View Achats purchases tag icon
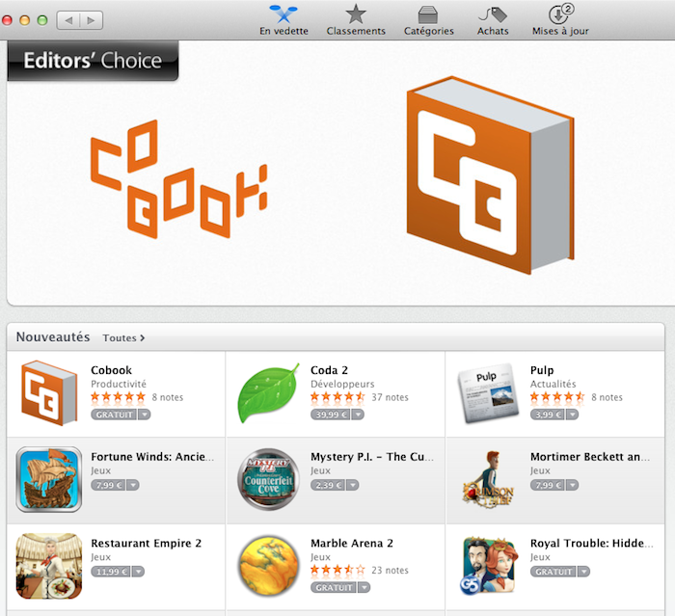This screenshot has height=616, width=675. coord(493,14)
